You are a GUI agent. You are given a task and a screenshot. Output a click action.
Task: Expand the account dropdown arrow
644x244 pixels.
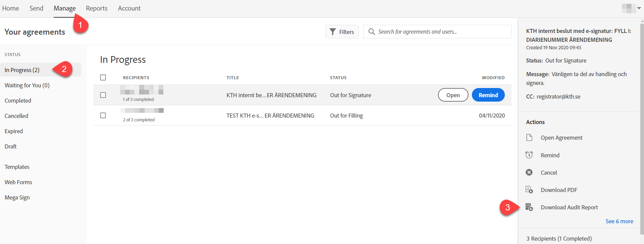coord(639,8)
